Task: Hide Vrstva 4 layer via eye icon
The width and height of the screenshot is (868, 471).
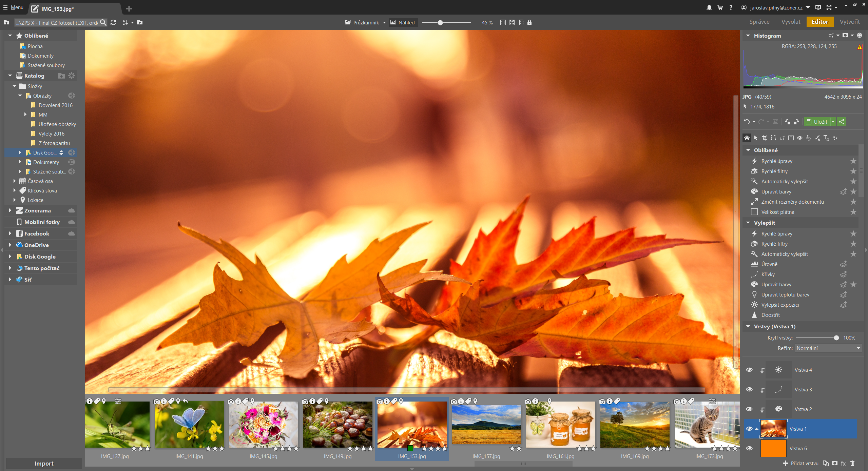Action: click(749, 370)
